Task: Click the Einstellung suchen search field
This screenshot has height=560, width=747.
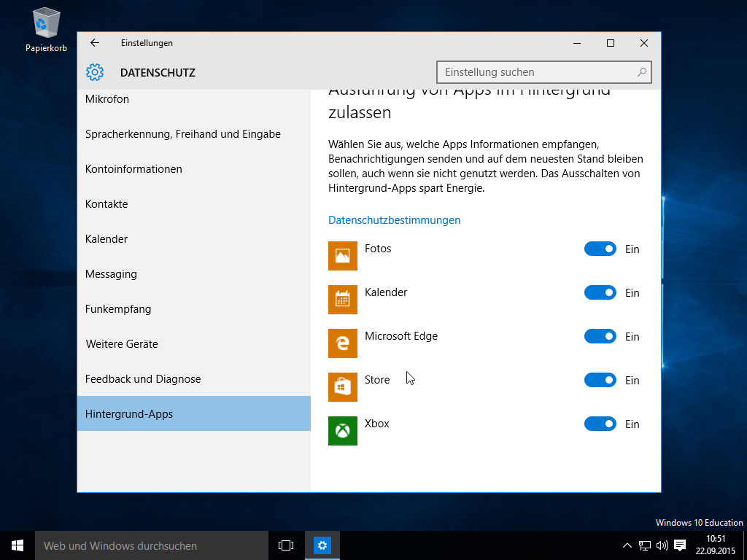Action: click(x=544, y=72)
